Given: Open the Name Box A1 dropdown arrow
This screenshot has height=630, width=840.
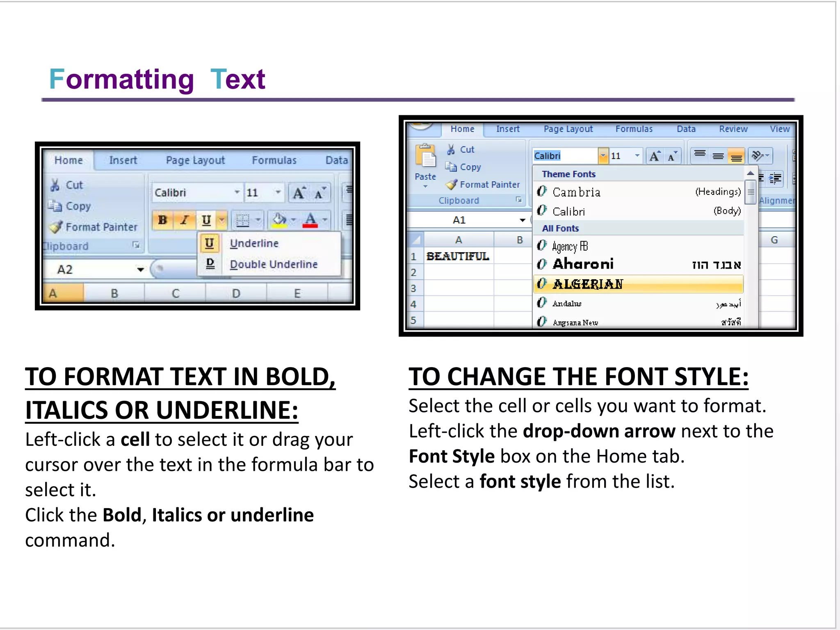Looking at the screenshot, I should [x=523, y=220].
